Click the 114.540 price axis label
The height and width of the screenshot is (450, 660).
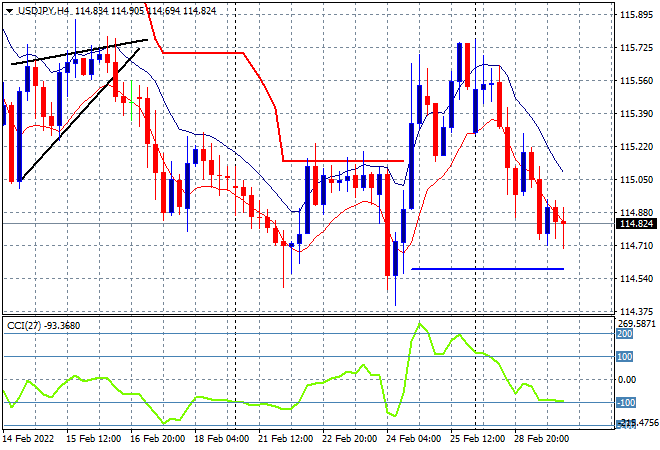(636, 278)
